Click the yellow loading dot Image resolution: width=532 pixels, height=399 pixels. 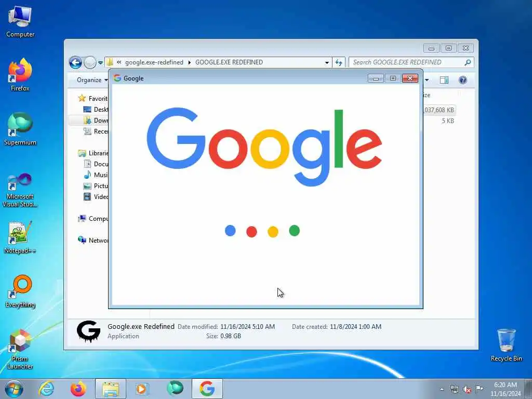click(273, 232)
